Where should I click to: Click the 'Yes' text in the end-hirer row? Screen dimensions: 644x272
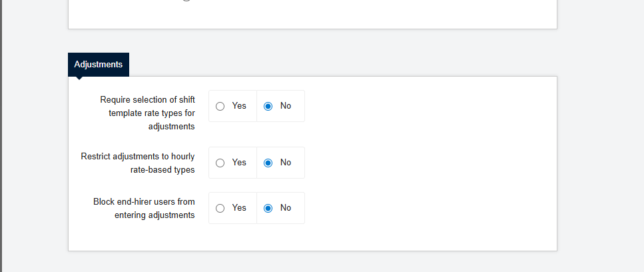pos(239,208)
